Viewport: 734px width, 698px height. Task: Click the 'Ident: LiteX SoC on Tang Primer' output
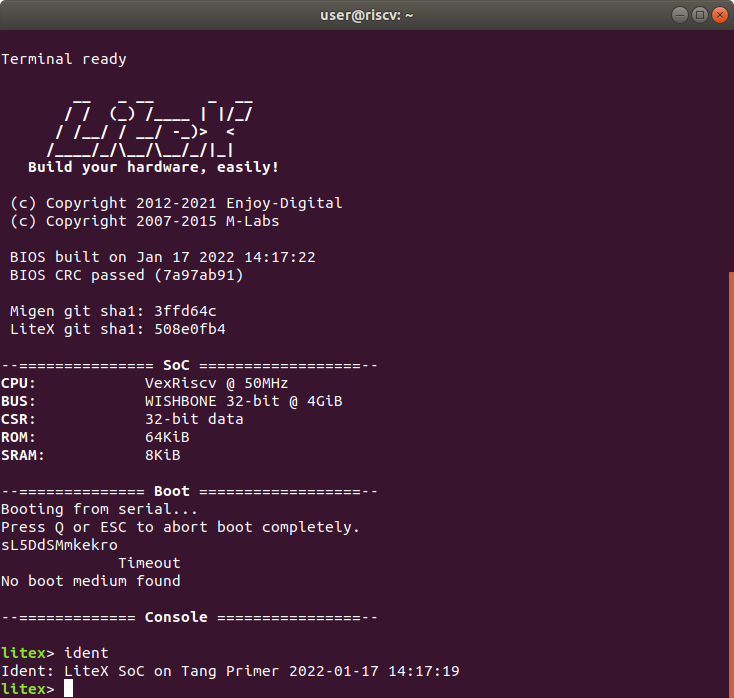pyautogui.click(x=230, y=671)
